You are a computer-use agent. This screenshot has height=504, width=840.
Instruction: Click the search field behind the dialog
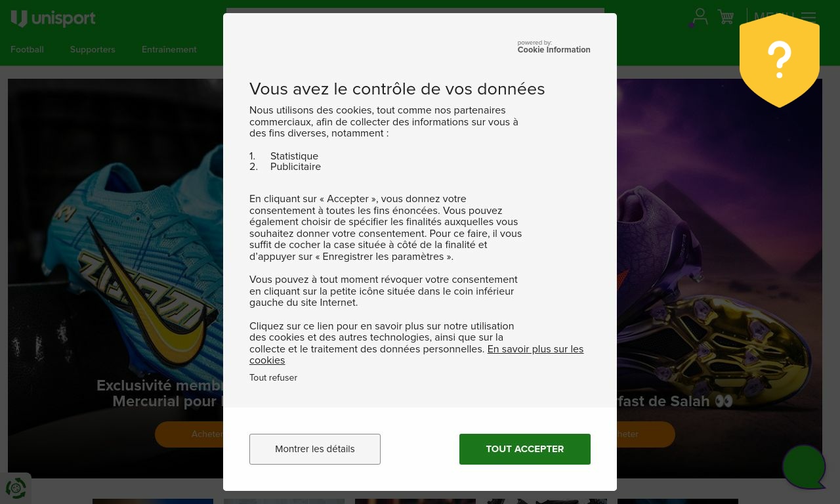coord(415,10)
